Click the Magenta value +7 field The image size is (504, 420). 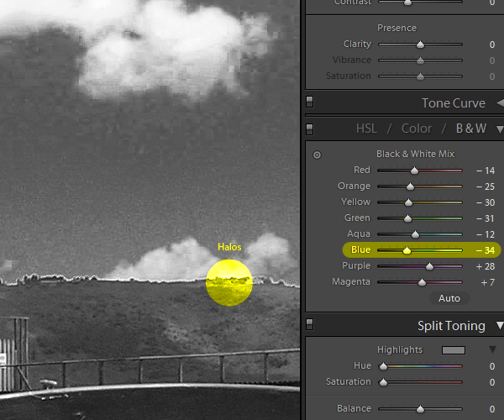pyautogui.click(x=487, y=282)
